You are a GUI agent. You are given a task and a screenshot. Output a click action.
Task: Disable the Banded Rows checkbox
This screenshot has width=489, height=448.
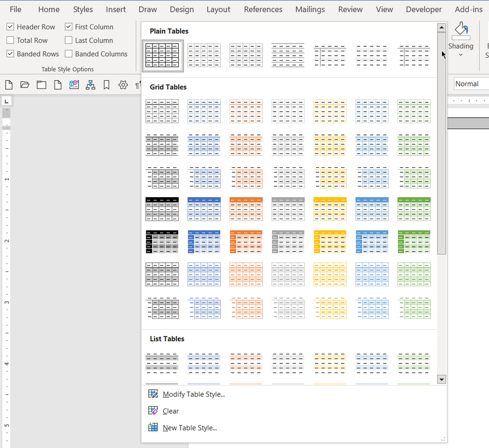coord(10,54)
